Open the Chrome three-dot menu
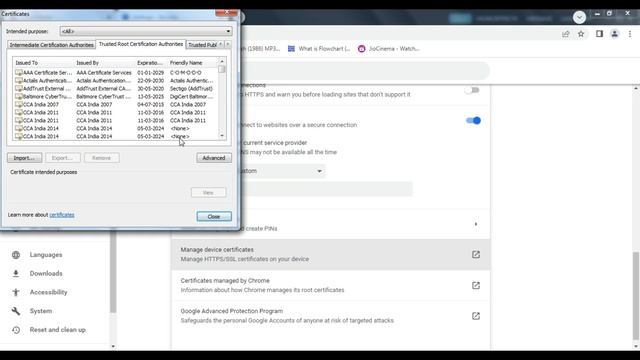 (x=630, y=34)
